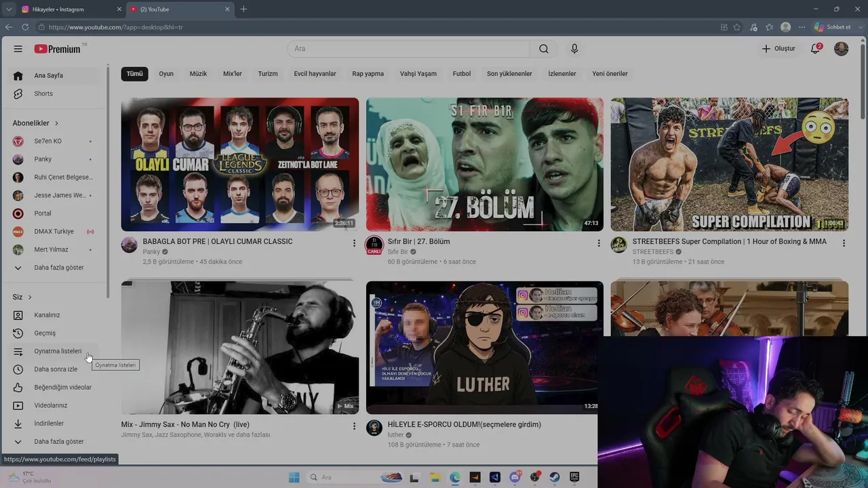Open Panky channel avatar under first video
The width and height of the screenshot is (868, 488).
click(130, 245)
